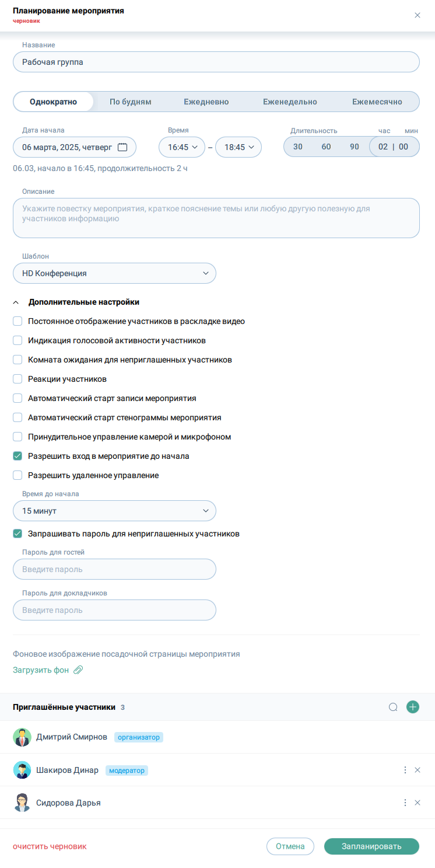Open the Шаблон dropdown HD Конференция

[114, 273]
